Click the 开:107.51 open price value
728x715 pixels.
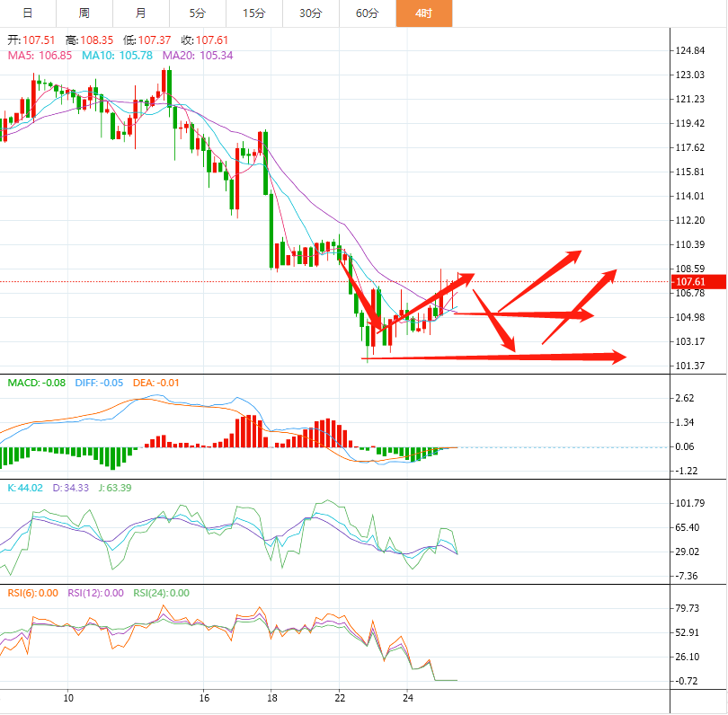pos(31,40)
